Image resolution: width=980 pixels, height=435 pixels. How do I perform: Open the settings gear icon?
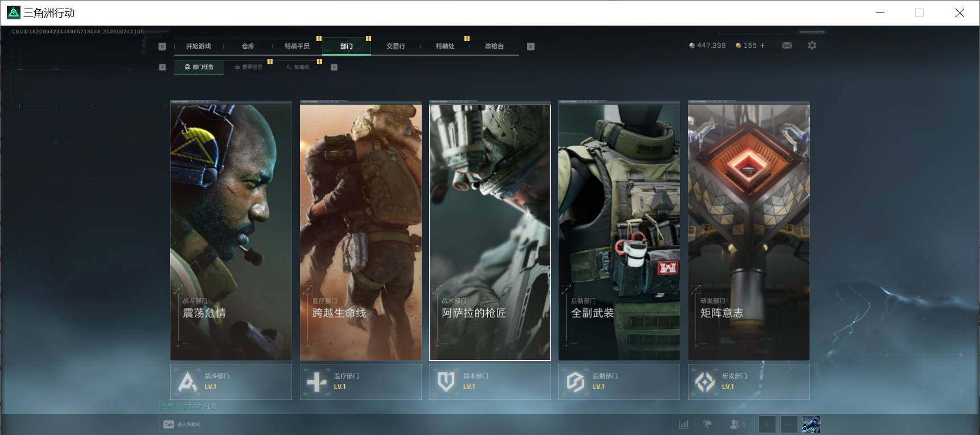[812, 45]
